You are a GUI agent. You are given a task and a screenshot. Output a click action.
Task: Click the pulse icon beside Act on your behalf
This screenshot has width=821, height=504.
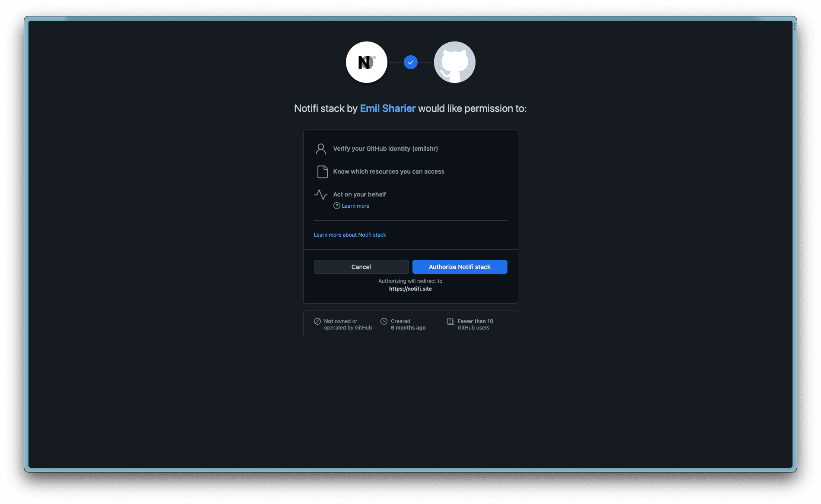tap(320, 195)
